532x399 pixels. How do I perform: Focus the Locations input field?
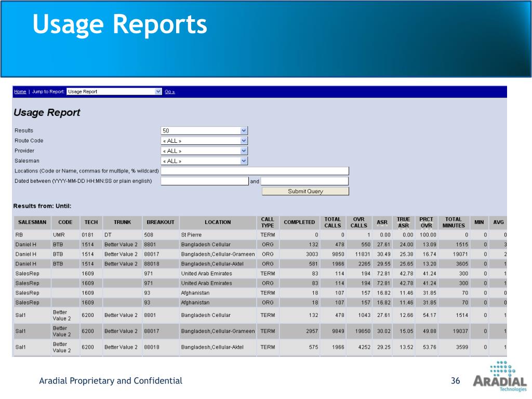coord(255,171)
